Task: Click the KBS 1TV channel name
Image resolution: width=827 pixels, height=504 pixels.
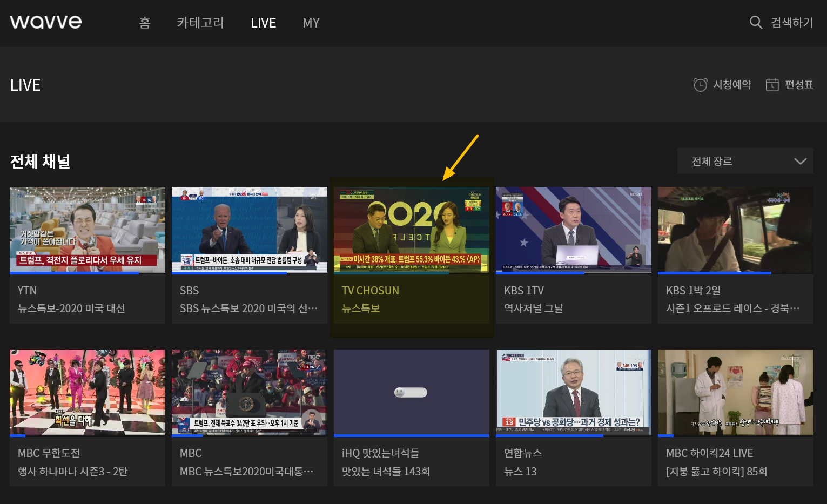Action: tap(524, 291)
